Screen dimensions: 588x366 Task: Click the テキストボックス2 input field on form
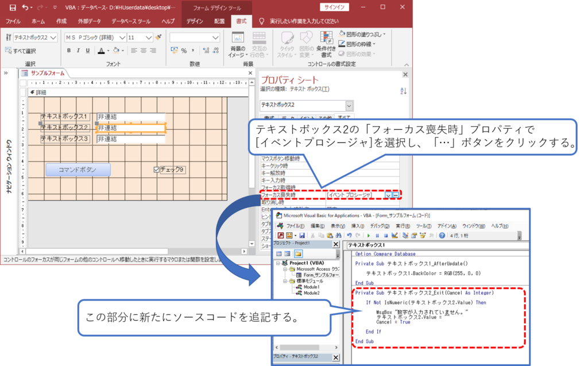[x=131, y=128]
